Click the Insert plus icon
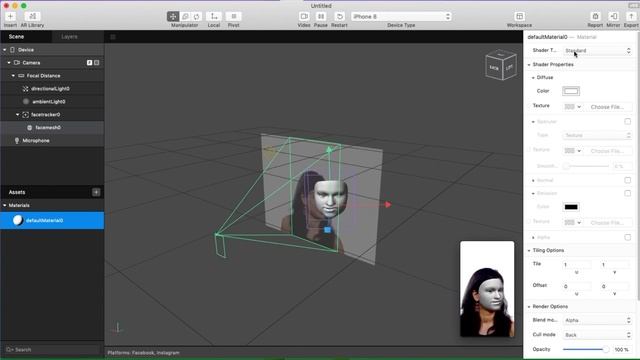Image resolution: width=640 pixels, height=360 pixels. 10,16
